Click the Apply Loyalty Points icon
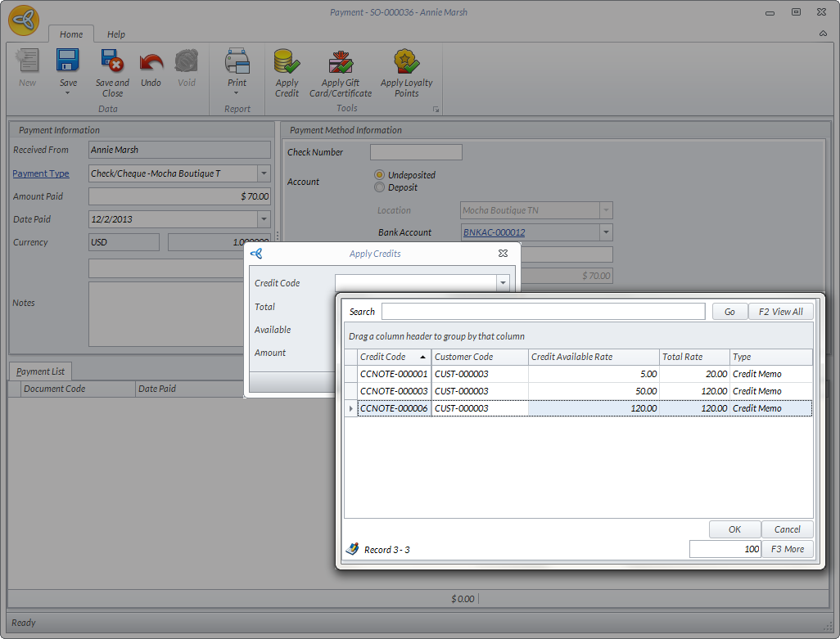 tap(406, 62)
